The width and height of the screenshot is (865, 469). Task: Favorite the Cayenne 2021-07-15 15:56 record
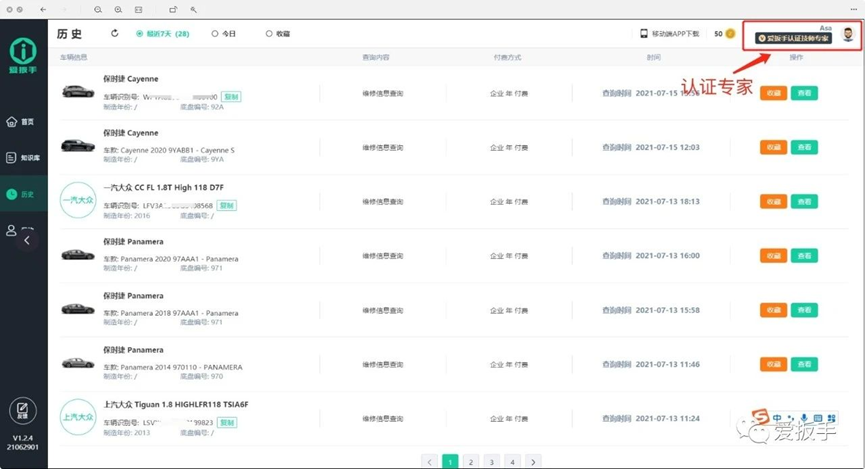pyautogui.click(x=773, y=93)
